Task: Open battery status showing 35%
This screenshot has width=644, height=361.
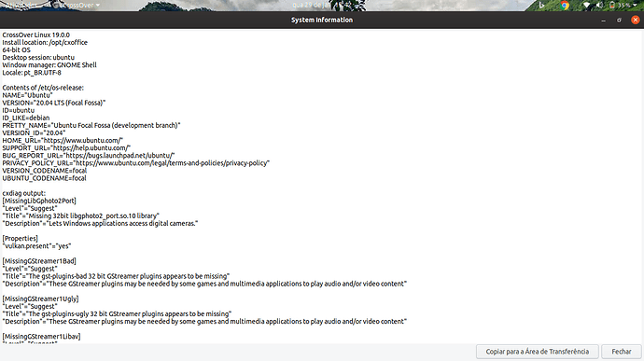Action: 620,6
